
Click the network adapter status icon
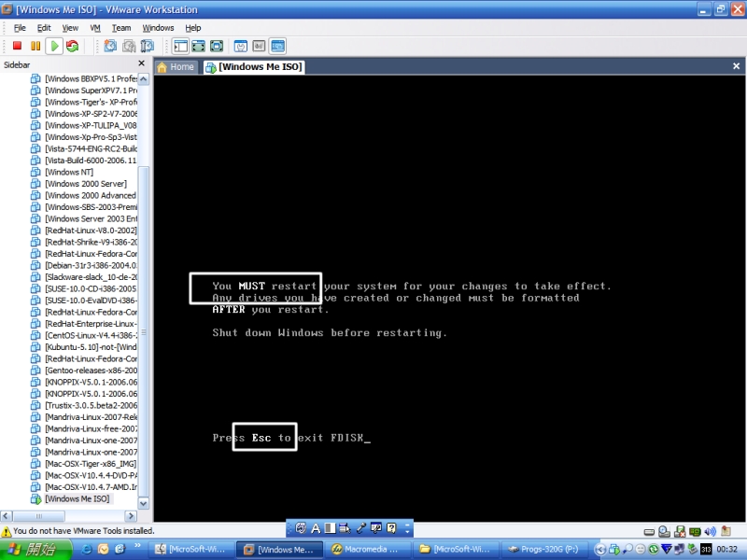click(695, 531)
